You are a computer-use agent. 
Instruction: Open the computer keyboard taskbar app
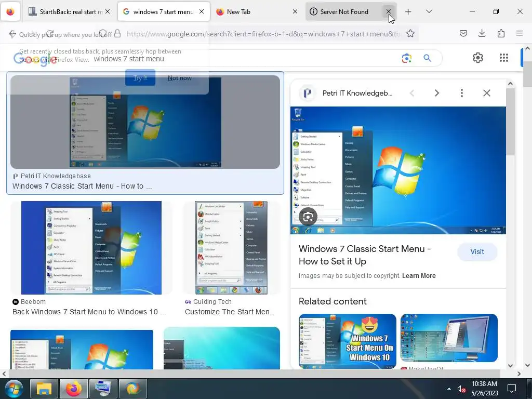(x=103, y=389)
